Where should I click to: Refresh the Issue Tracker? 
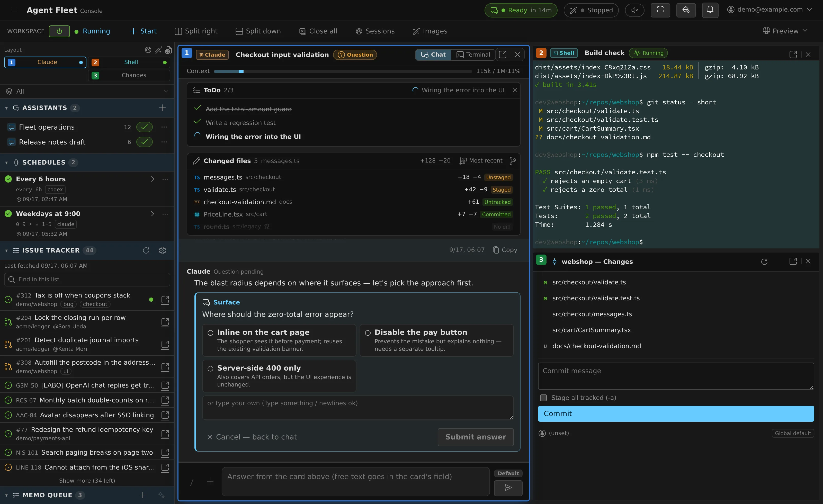pos(146,250)
